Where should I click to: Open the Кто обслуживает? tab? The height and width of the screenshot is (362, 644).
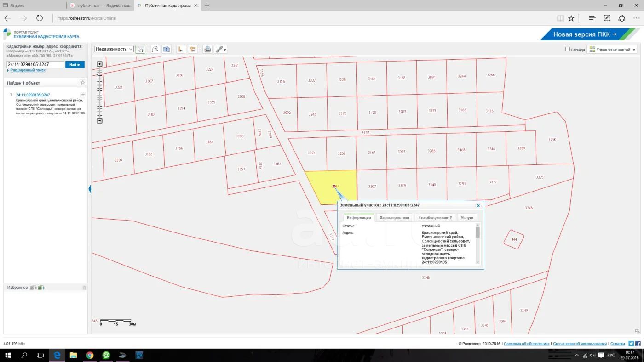(x=435, y=217)
